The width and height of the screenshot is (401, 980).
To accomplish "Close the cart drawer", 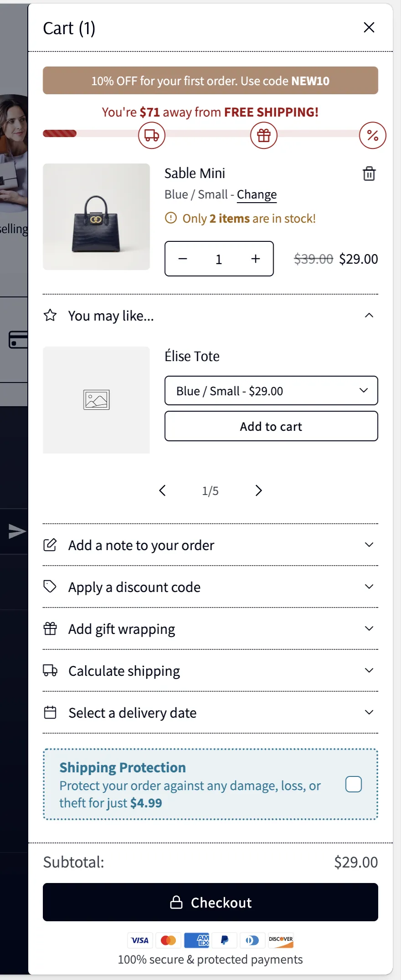I will (369, 28).
